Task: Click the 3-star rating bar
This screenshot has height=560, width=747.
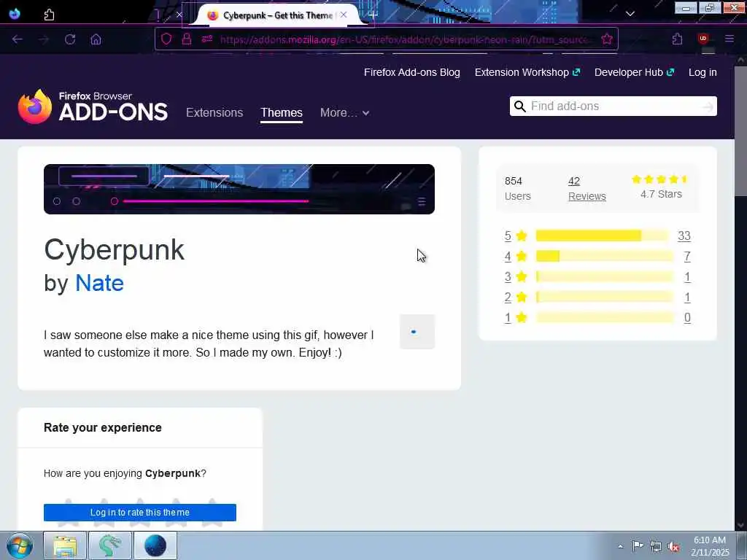Action: coord(605,276)
